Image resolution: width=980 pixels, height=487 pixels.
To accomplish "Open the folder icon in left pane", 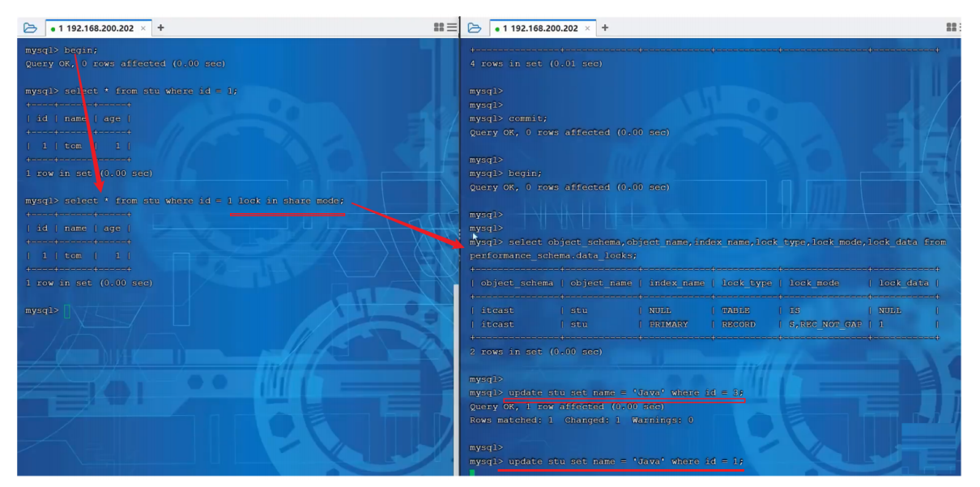I will (x=30, y=28).
